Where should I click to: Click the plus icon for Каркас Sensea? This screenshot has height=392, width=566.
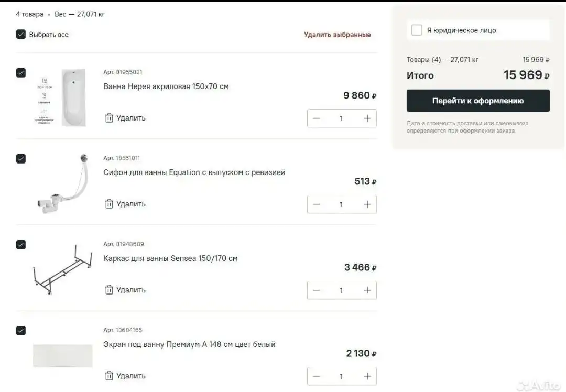click(x=367, y=290)
